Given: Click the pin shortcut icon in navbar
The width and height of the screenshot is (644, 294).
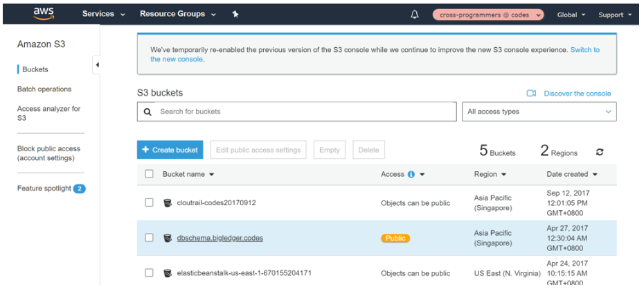Looking at the screenshot, I should (235, 14).
